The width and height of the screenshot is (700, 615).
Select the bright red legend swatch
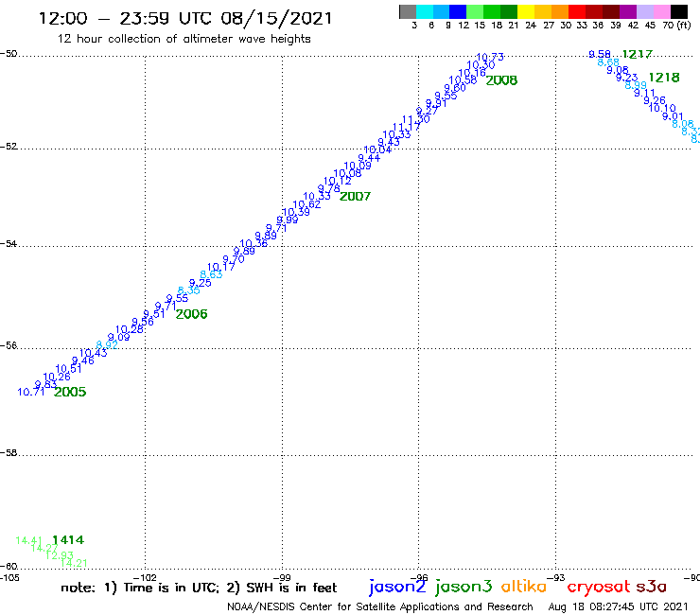(x=577, y=11)
